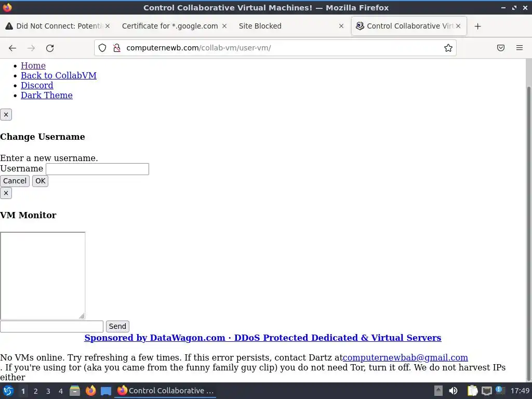Viewport: 532px width, 399px height.
Task: Open the volume speaker tray icon
Action: tap(453, 391)
